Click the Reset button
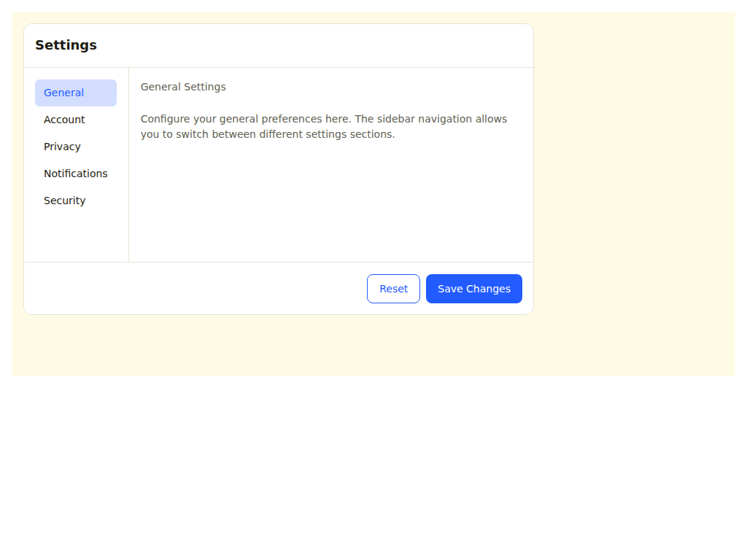This screenshot has height=560, width=747. click(393, 289)
